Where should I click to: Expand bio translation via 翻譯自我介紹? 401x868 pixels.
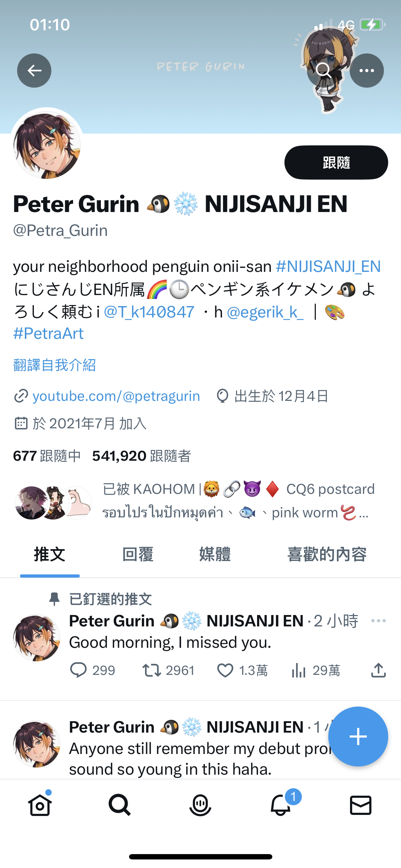tap(55, 365)
